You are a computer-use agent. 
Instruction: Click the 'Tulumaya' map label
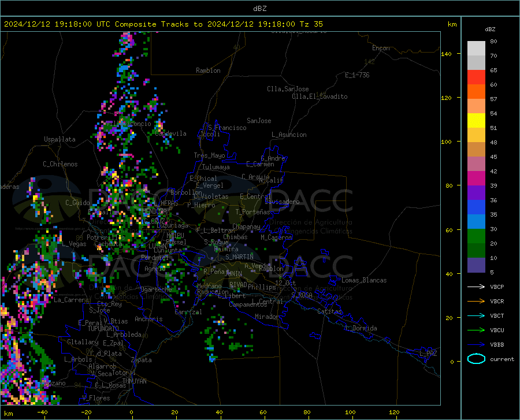tap(216, 167)
